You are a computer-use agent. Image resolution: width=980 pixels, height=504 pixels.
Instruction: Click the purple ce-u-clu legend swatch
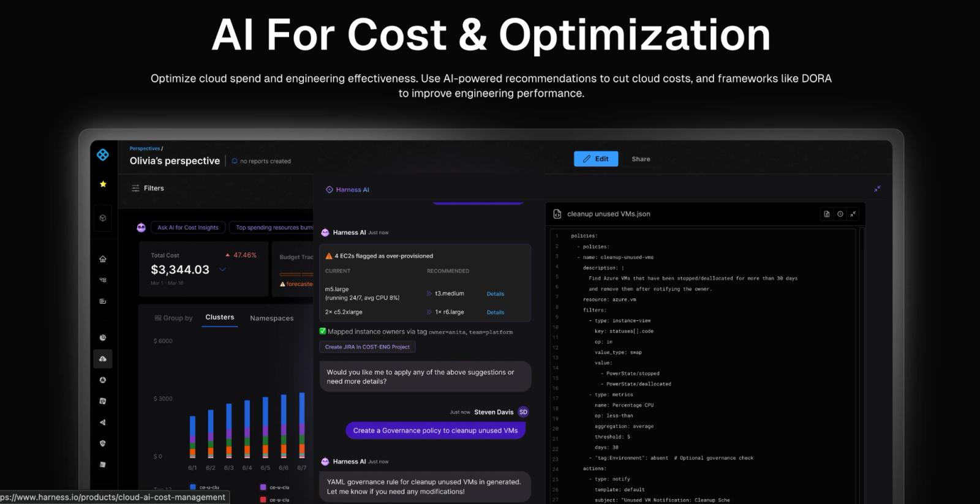point(263,487)
